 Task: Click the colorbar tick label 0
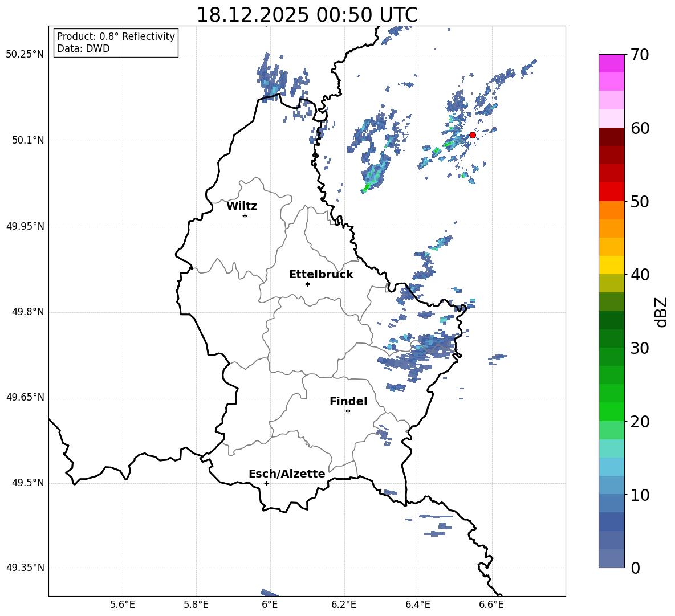point(636,568)
